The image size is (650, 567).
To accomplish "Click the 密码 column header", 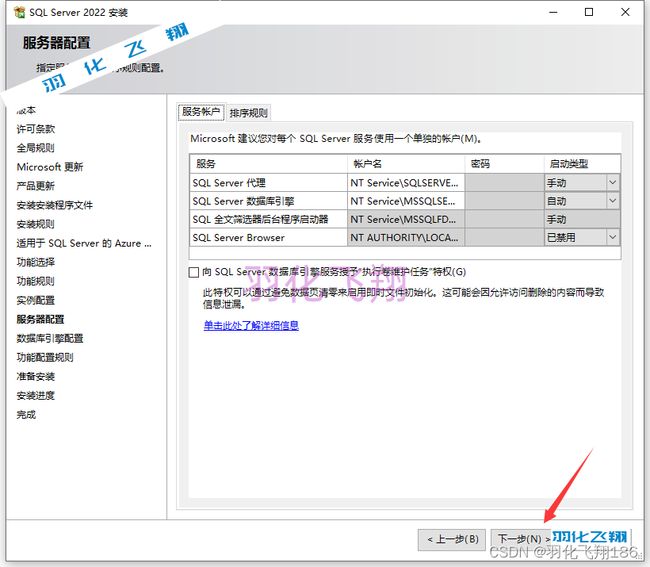I will click(x=504, y=164).
